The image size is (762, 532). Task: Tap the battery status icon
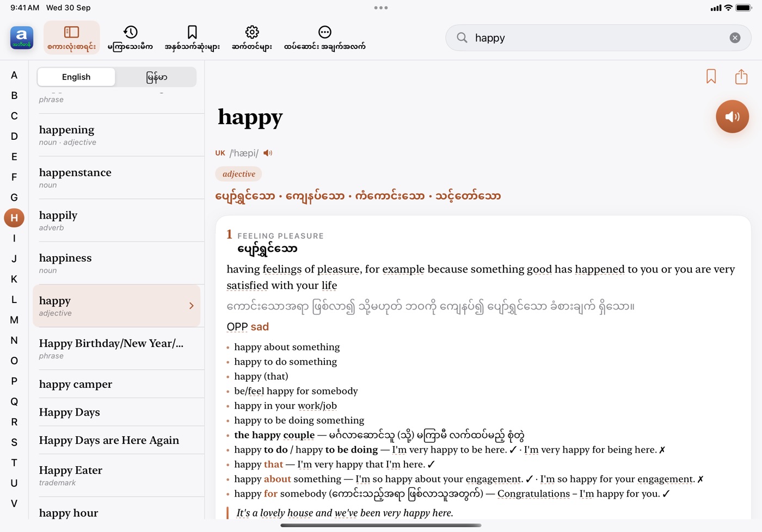743,8
